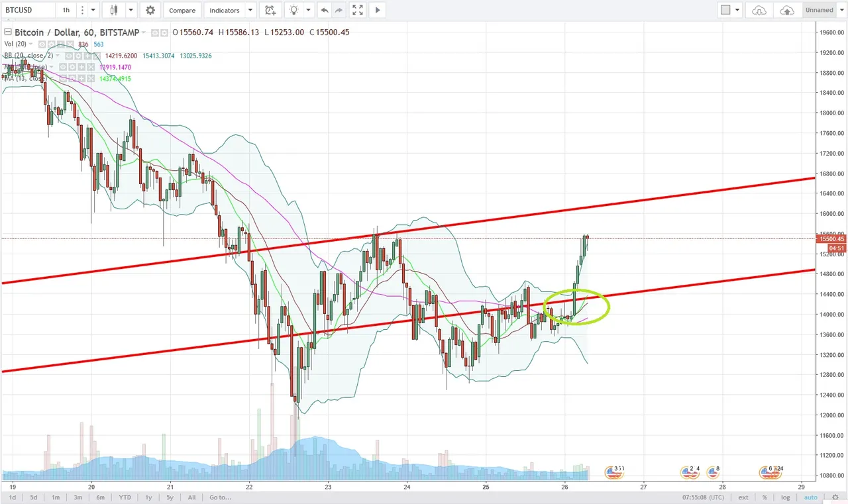The image size is (848, 504).
Task: Click the interval menu dots icon
Action: click(81, 10)
